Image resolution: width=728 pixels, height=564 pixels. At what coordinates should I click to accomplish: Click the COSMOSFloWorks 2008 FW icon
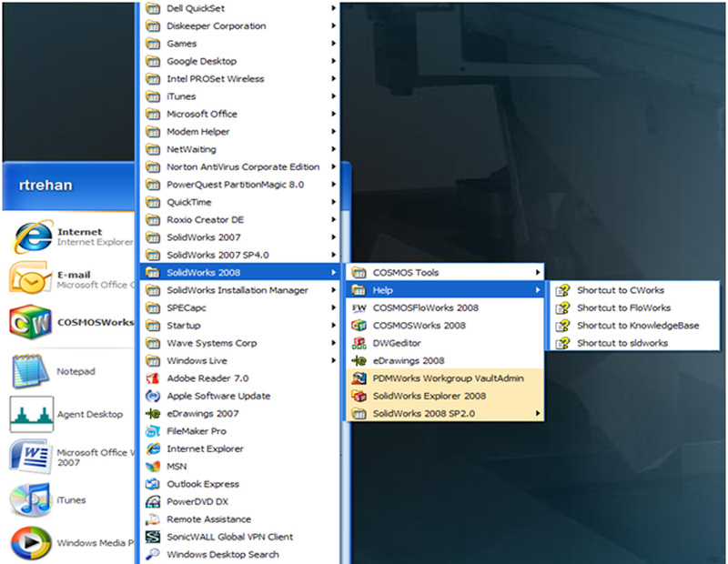pos(359,307)
